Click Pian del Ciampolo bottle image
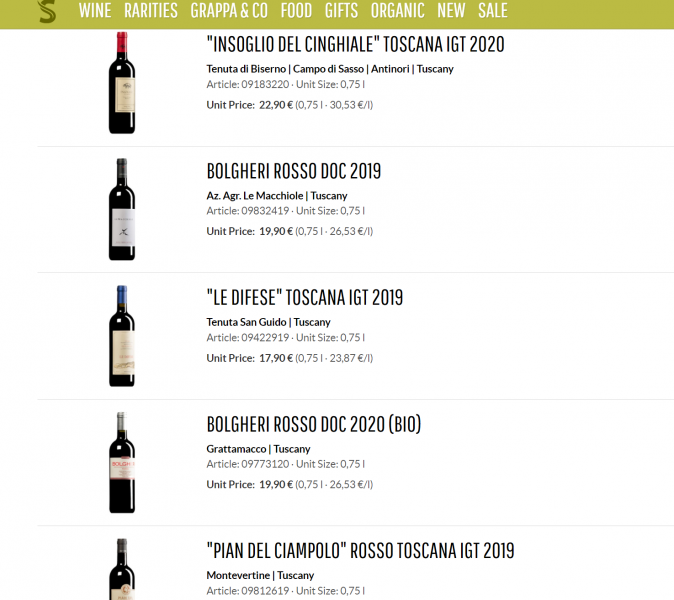The image size is (674, 600). click(122, 570)
